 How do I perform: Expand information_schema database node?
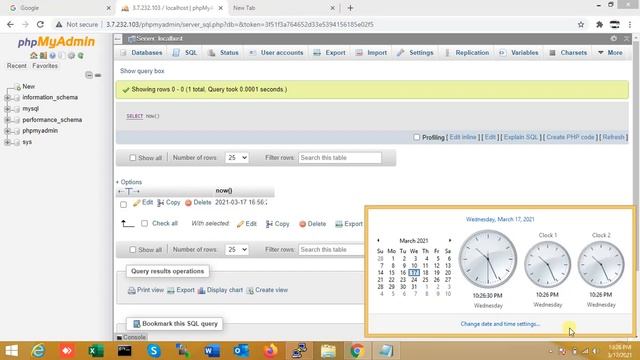point(7,98)
